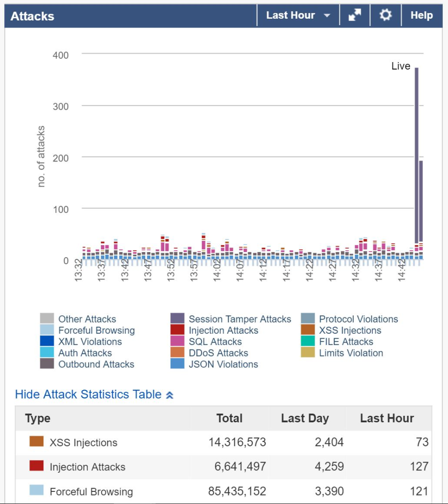Click the XML Violations legend swatch
The image size is (448, 504).
tap(47, 341)
